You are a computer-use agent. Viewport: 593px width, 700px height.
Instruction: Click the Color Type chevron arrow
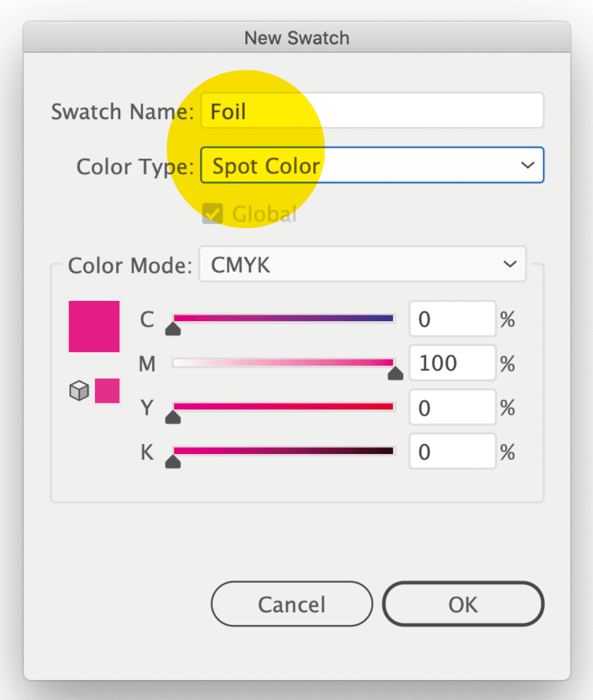coord(527,165)
